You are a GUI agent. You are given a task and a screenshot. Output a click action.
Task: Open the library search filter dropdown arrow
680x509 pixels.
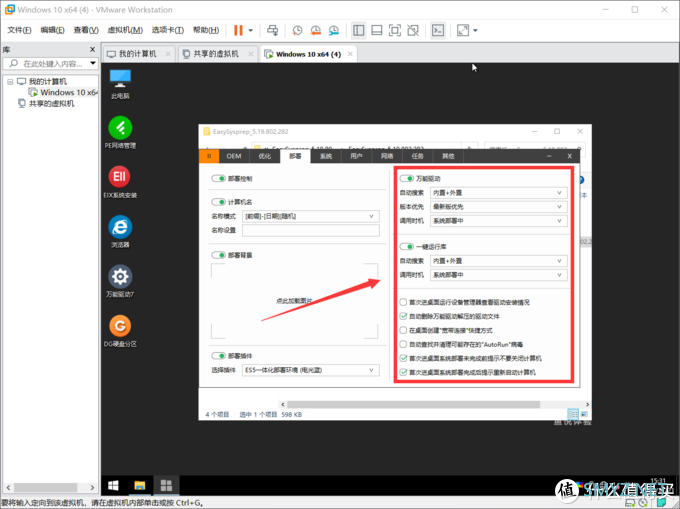(93, 63)
